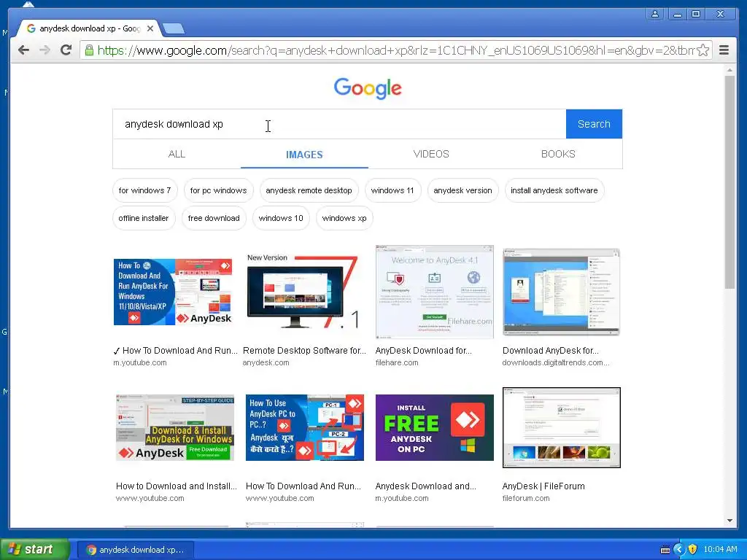Screen dimensions: 747x560
Task: Expand hidden tray icons with the arrow
Action: click(x=679, y=550)
